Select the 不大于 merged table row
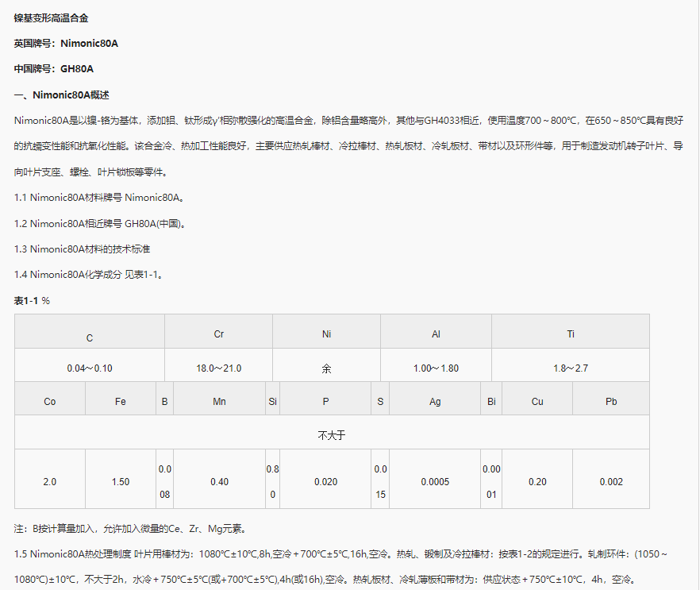 click(x=332, y=433)
